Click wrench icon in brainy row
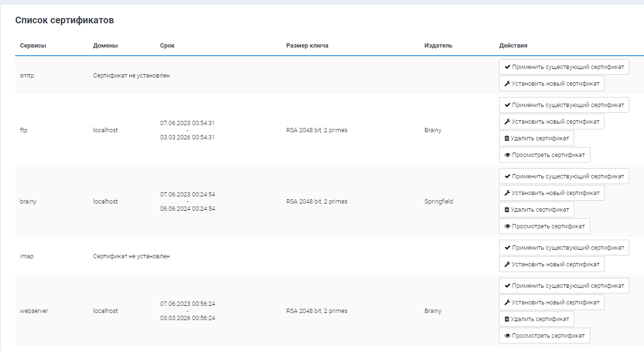The width and height of the screenshot is (644, 351). (507, 193)
